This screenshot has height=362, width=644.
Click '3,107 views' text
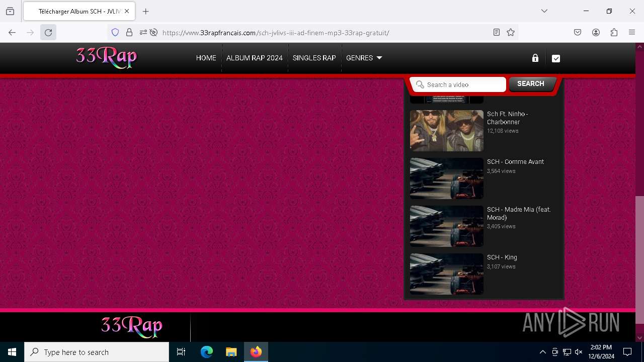point(501,266)
